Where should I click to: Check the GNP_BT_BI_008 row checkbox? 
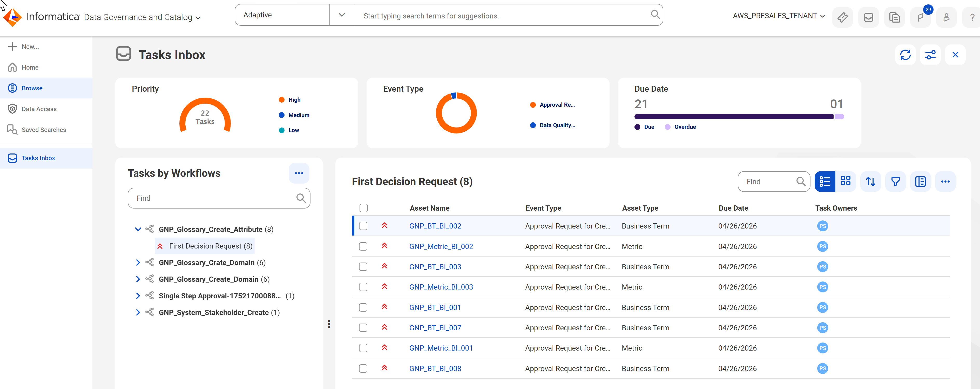coord(363,368)
